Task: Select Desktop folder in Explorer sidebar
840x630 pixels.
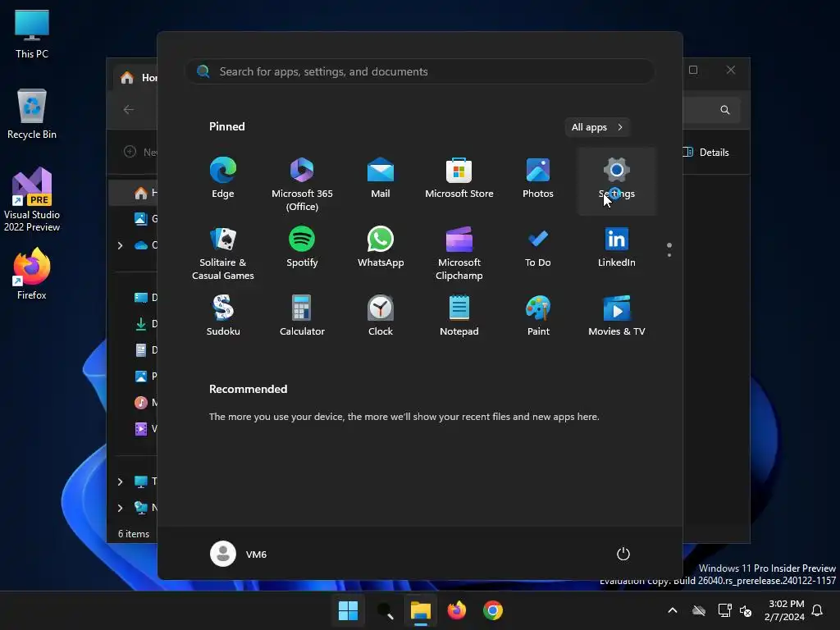Action: pos(145,297)
